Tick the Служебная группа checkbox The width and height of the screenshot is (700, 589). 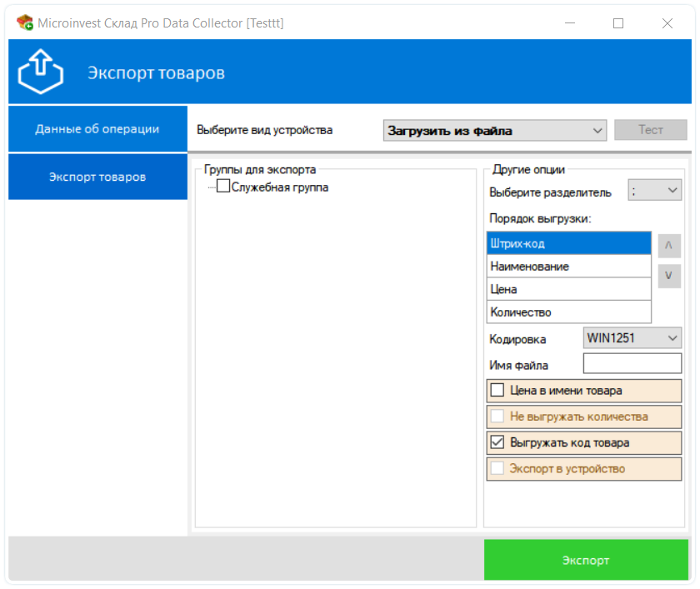pyautogui.click(x=223, y=186)
